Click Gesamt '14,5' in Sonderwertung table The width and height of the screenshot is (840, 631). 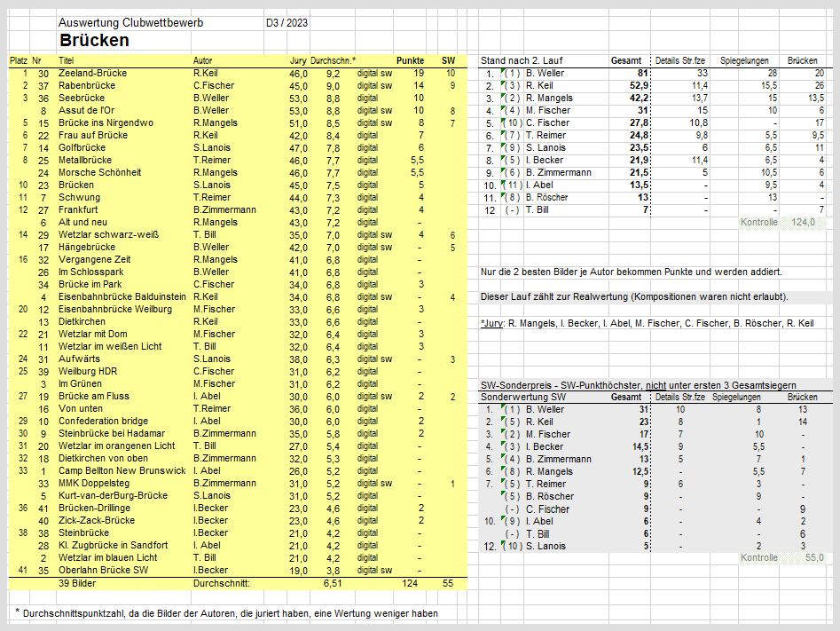(x=640, y=446)
